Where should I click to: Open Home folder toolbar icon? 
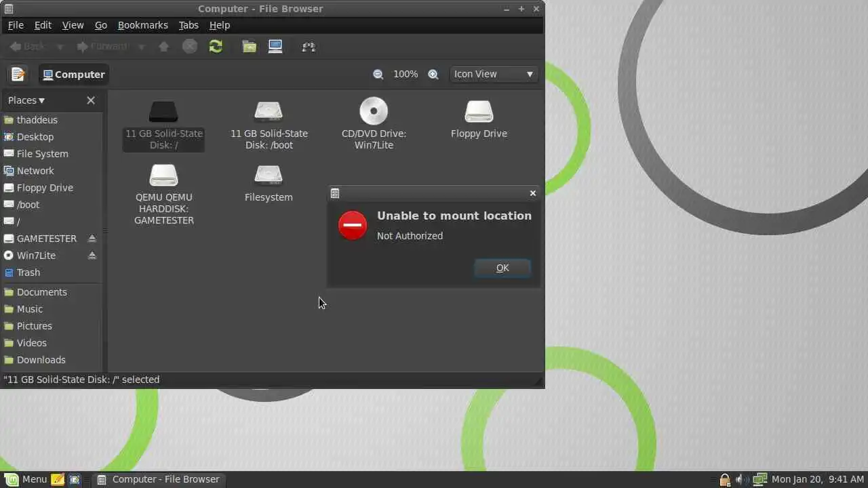pyautogui.click(x=250, y=46)
